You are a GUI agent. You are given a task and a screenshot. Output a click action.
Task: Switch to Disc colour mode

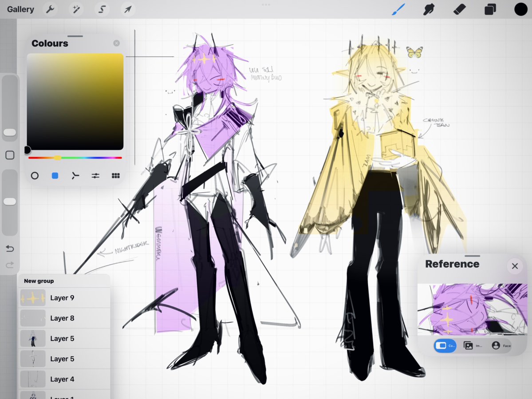point(35,176)
